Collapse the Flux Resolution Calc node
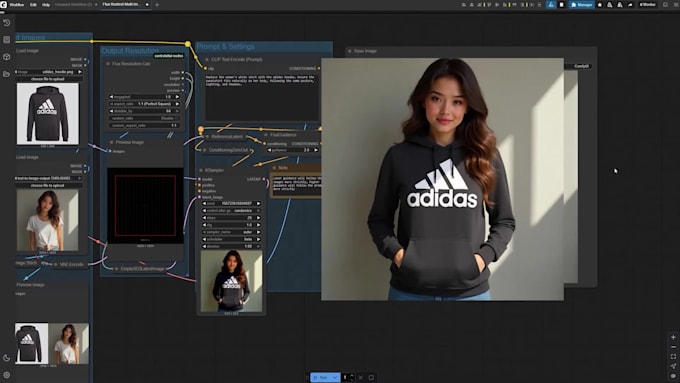The width and height of the screenshot is (680, 383). [x=108, y=64]
